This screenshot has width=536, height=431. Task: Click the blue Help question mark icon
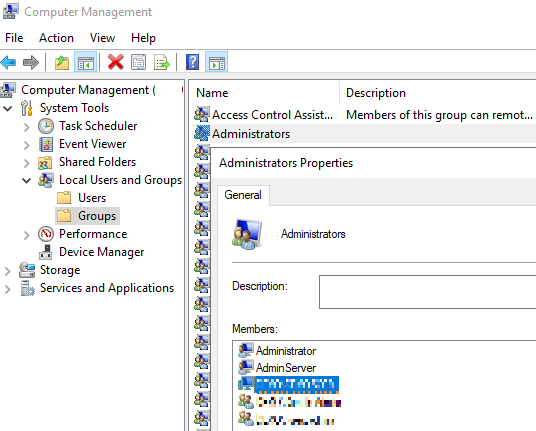coord(192,62)
